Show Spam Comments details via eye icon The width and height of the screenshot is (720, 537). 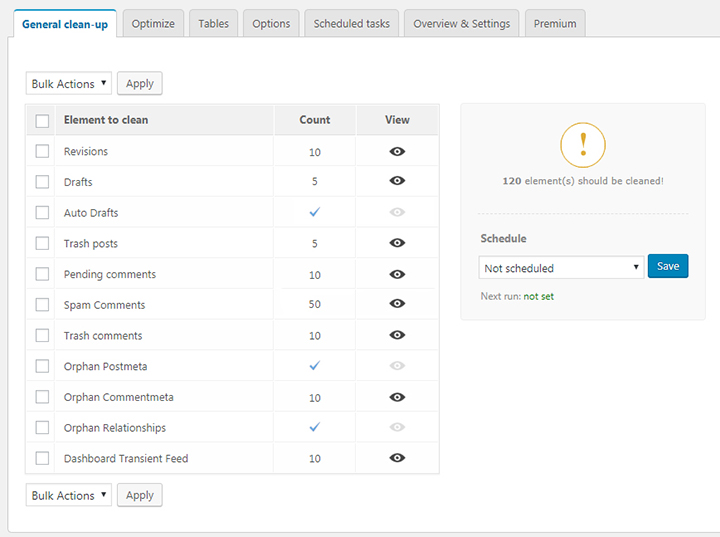pyautogui.click(x=397, y=303)
